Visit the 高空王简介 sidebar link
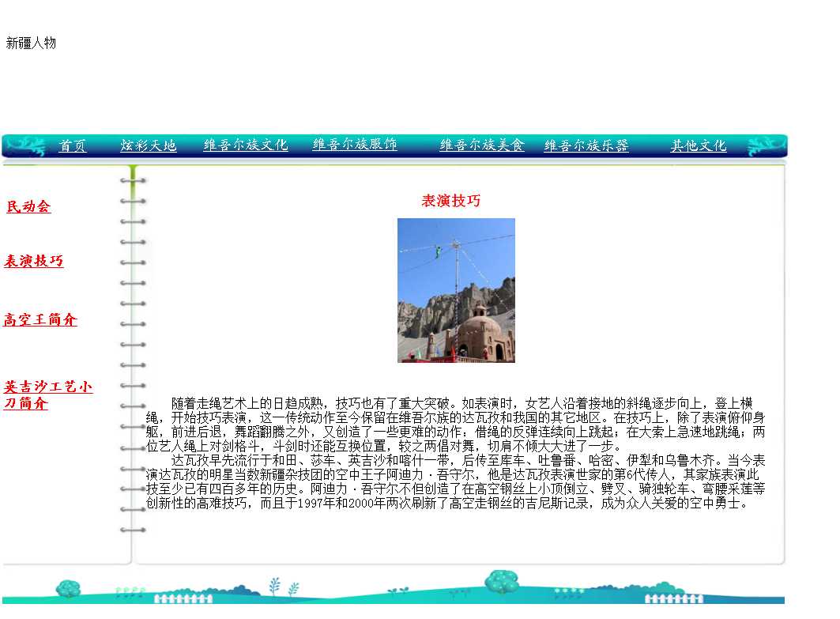Viewport: 840px width, 619px height. pyautogui.click(x=40, y=320)
